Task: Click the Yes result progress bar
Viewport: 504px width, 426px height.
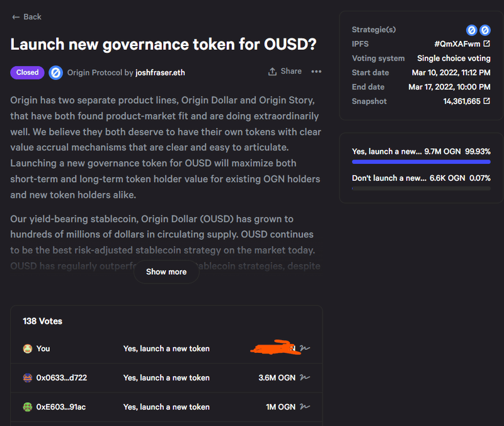Action: 421,162
